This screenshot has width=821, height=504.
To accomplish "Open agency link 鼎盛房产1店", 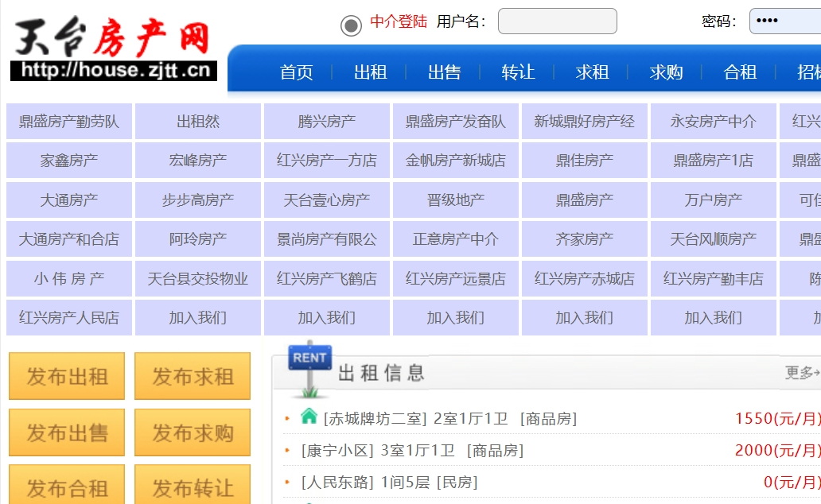I will (x=713, y=160).
